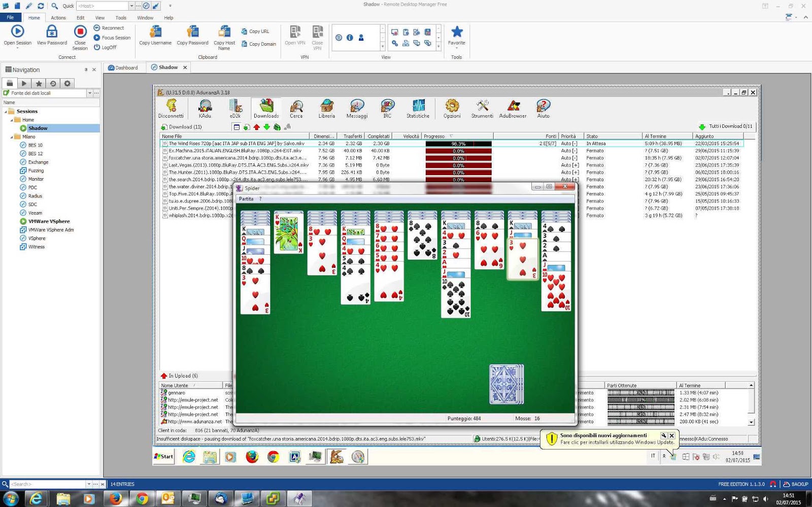Screen dimensions: 812x507
Task: Open Aiuto help in AdunanzA
Action: (x=543, y=109)
